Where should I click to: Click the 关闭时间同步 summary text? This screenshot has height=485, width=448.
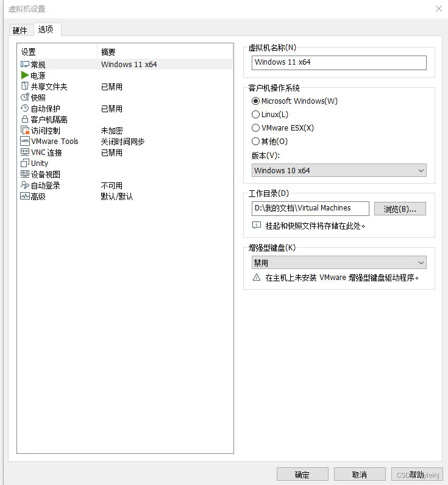pos(123,142)
